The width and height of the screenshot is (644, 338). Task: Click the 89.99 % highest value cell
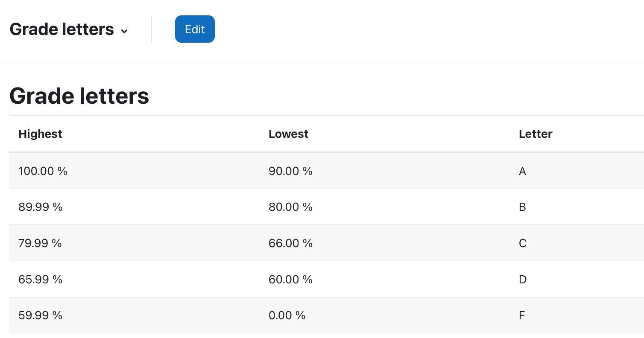[41, 207]
